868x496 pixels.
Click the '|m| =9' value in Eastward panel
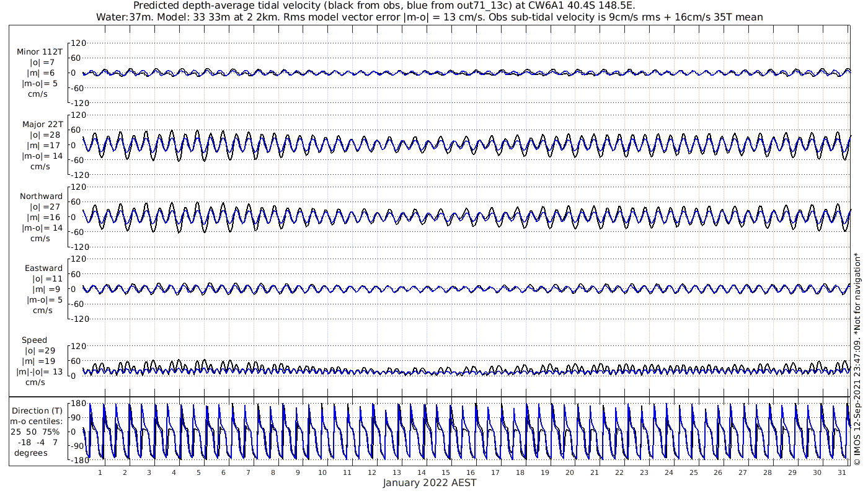click(47, 289)
